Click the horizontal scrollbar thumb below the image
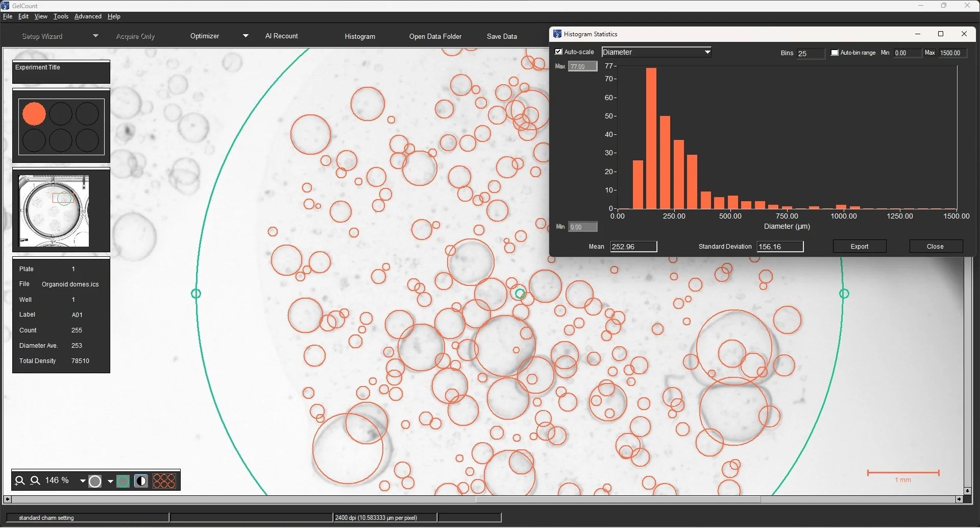 618,499
